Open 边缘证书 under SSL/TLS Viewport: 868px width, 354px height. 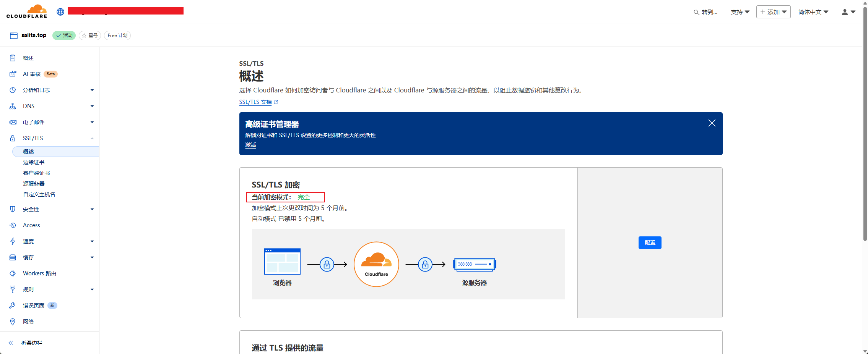click(34, 162)
